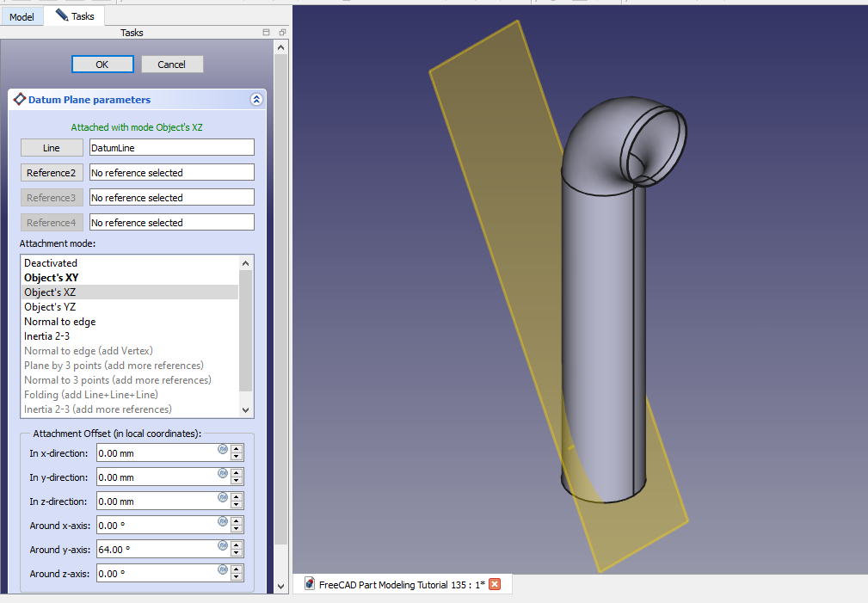Open expression editor for x-direction offset
The height and width of the screenshot is (603, 868).
(x=222, y=449)
